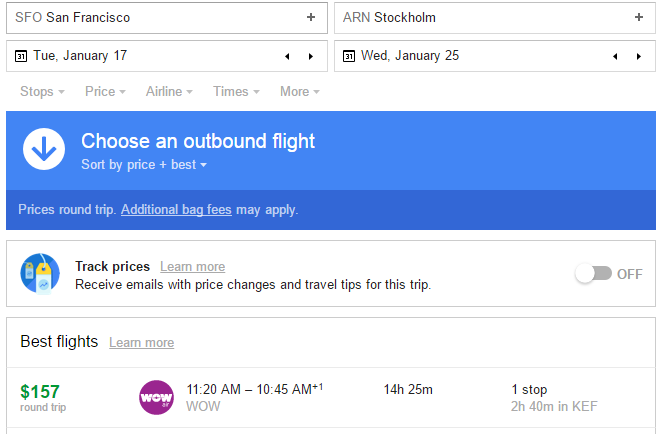
Task: Open the Stops filter dropdown
Action: [42, 91]
